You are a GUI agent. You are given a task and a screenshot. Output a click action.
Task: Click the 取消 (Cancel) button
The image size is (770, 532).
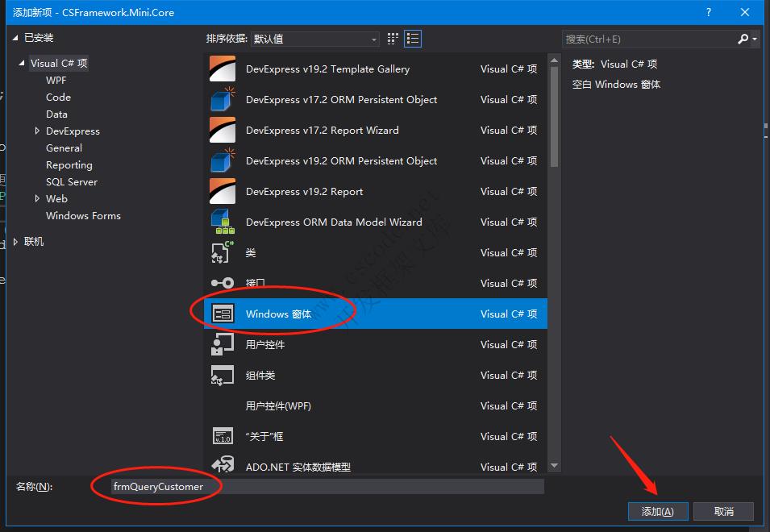click(x=722, y=511)
